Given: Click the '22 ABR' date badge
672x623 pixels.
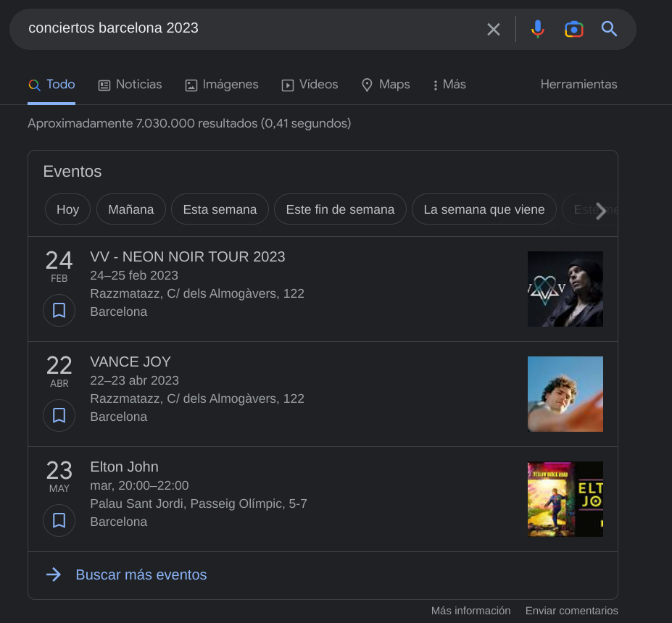Looking at the screenshot, I should pos(59,371).
